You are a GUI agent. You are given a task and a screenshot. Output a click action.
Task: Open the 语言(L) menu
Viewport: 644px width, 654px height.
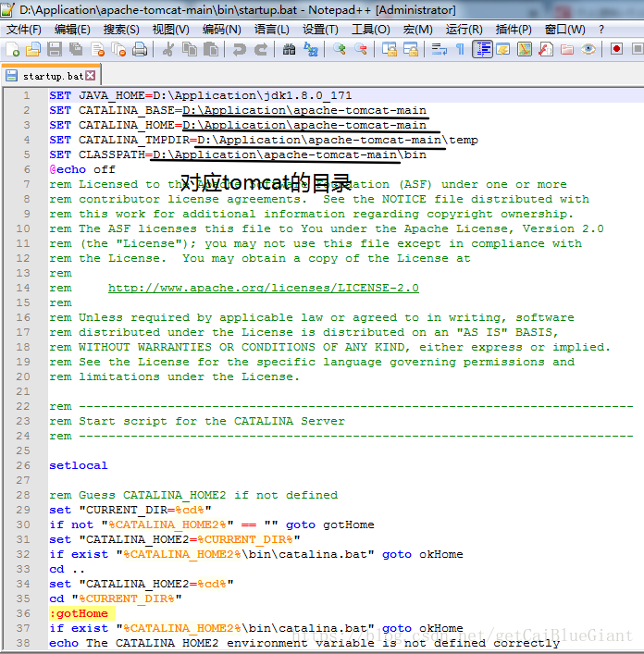[x=271, y=30]
